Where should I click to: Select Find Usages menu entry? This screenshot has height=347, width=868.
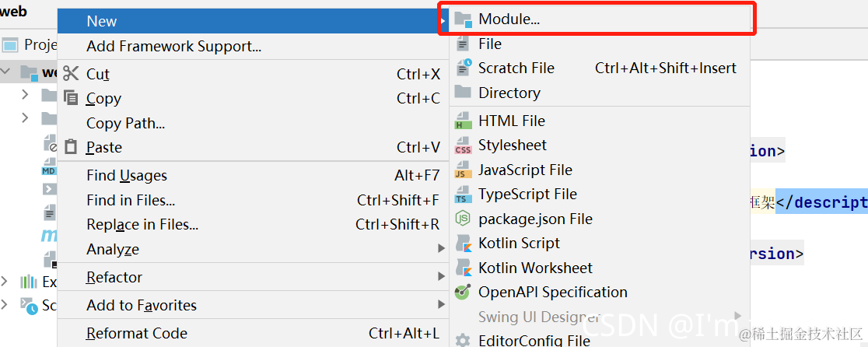click(254, 175)
